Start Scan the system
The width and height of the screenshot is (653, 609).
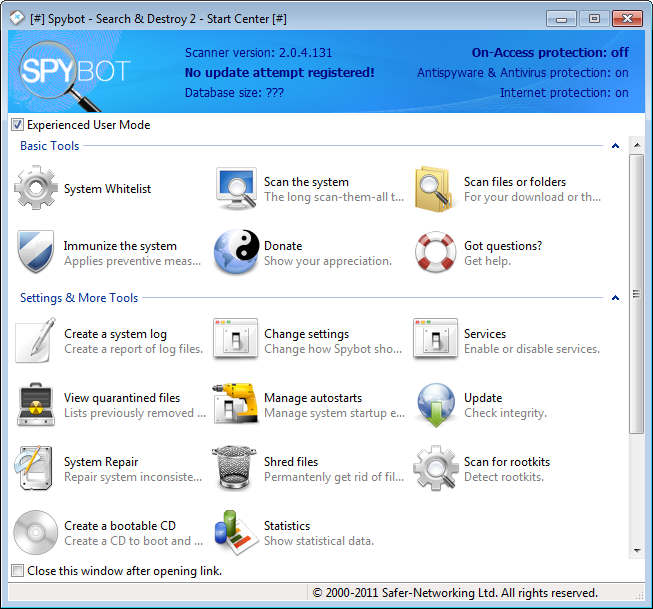[x=306, y=182]
